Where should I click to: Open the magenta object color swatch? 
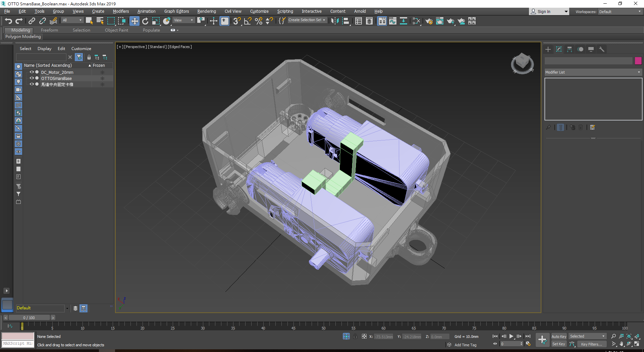[638, 61]
